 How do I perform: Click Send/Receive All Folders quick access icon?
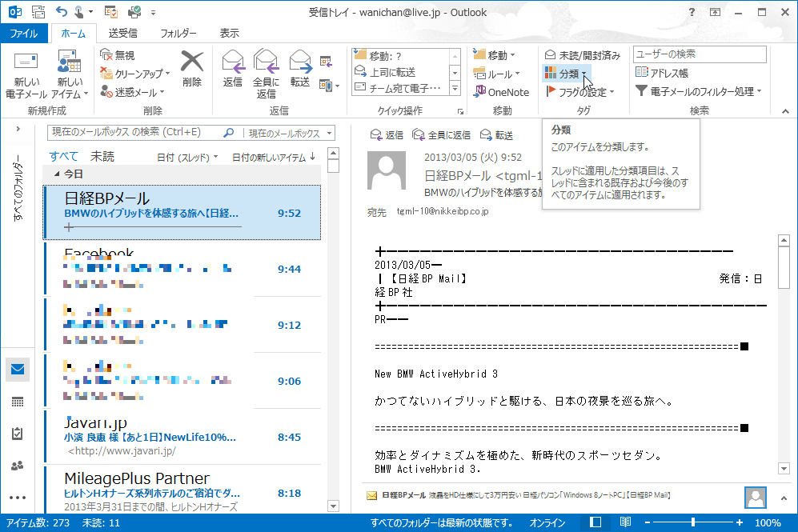click(38, 12)
